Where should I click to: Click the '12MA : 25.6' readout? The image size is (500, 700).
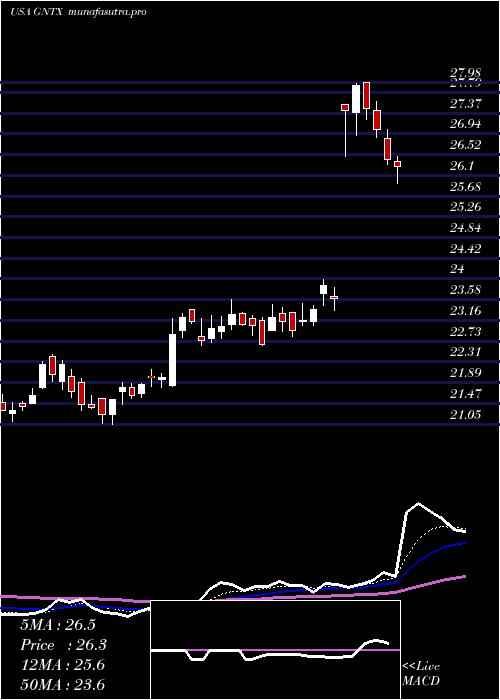pyautogui.click(x=62, y=665)
